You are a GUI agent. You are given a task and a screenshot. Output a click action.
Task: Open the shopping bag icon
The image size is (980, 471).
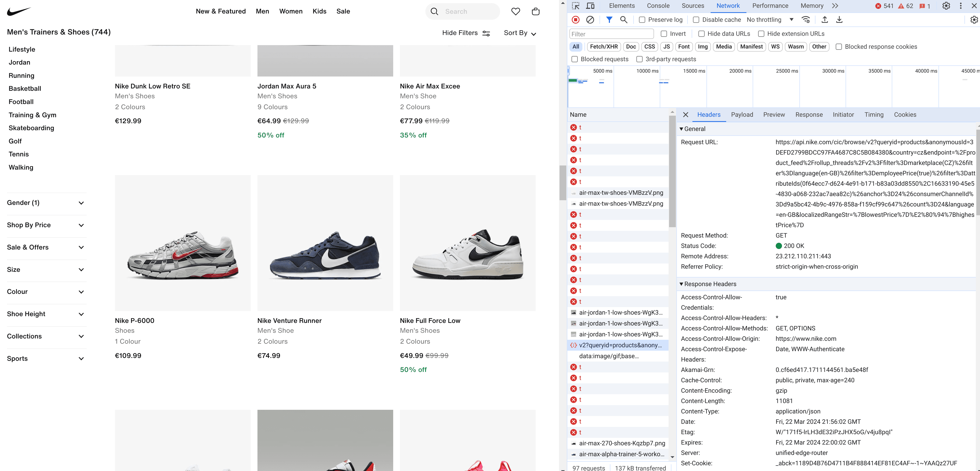536,11
